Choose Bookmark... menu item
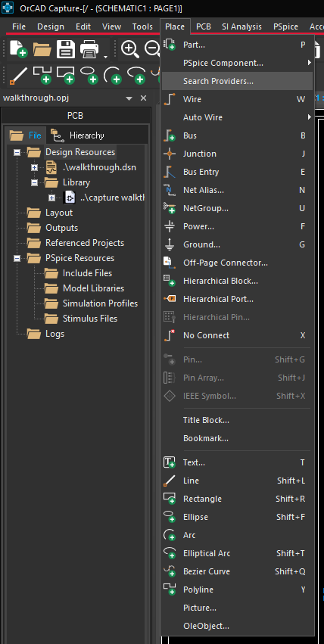324x644 pixels. tap(238, 438)
